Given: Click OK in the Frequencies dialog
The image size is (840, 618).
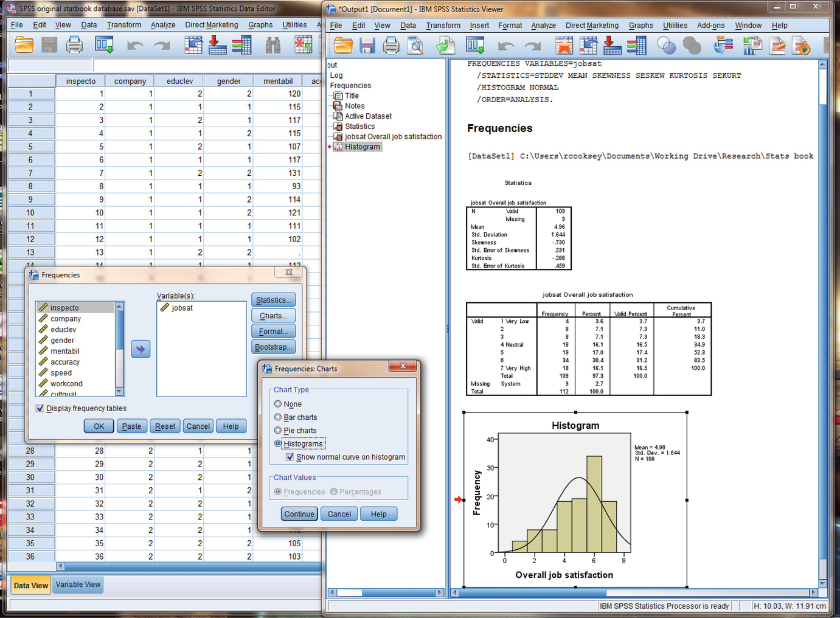Looking at the screenshot, I should (99, 426).
